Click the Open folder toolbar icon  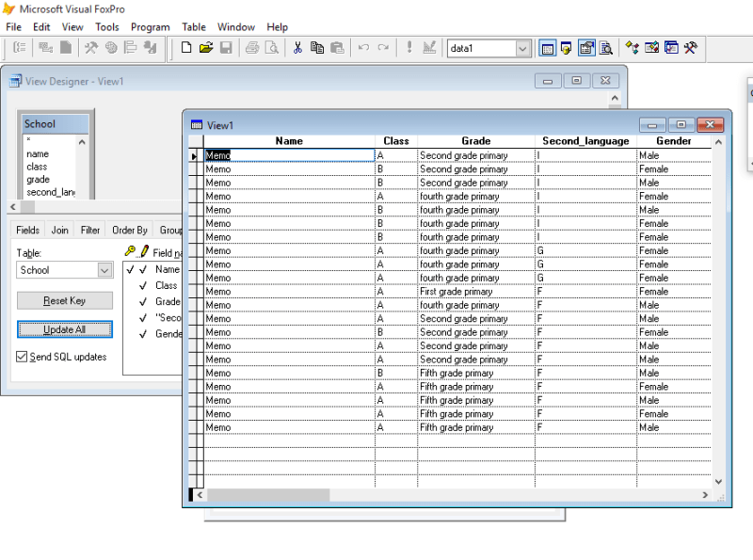point(206,48)
